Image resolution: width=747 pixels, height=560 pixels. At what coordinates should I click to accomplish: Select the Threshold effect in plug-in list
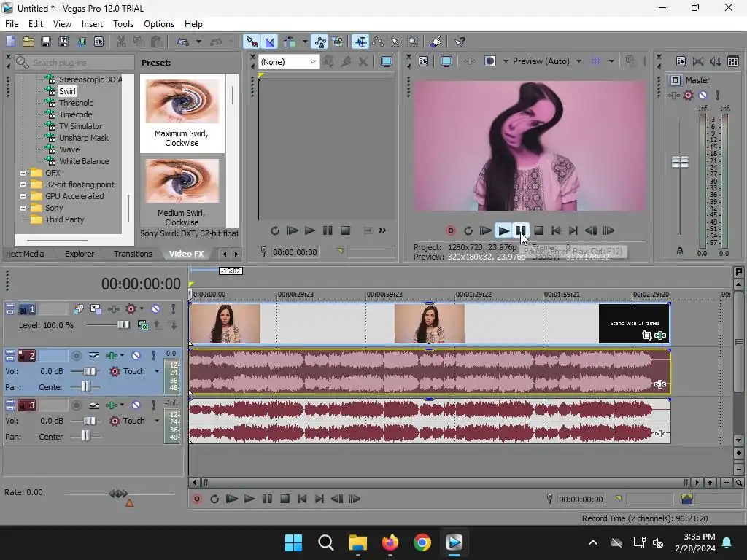click(x=76, y=103)
